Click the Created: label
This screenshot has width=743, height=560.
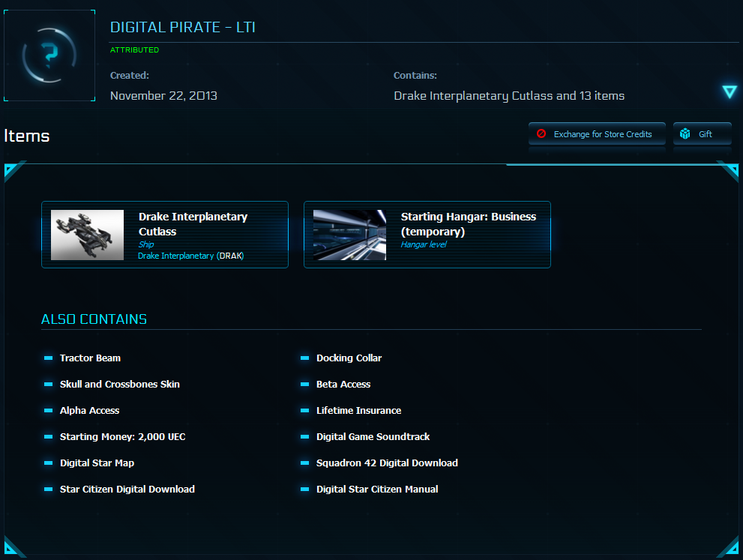point(130,75)
